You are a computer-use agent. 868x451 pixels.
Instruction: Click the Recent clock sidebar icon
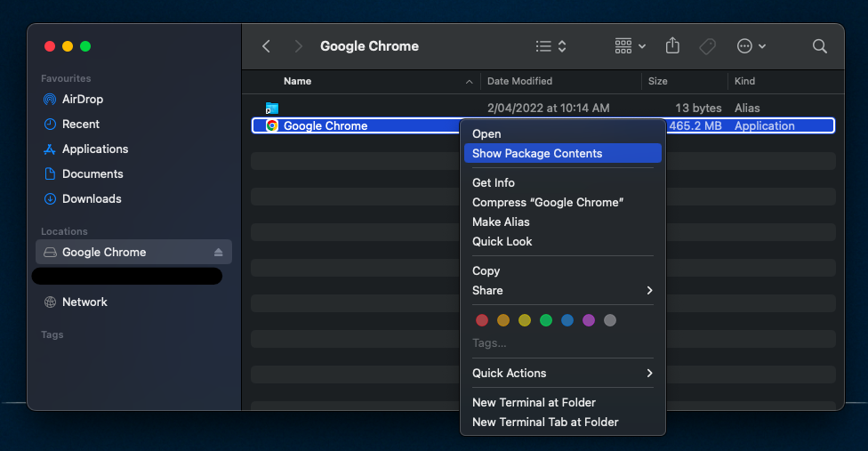pyautogui.click(x=50, y=124)
